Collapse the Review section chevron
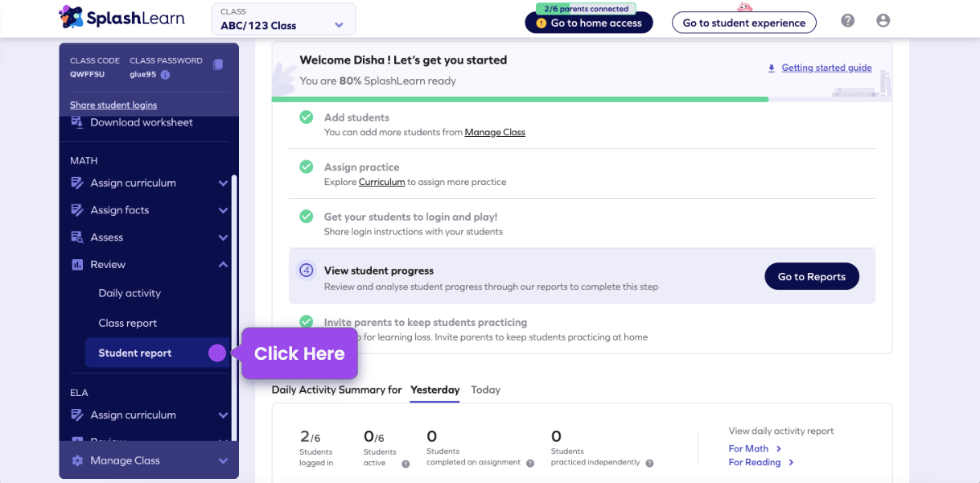Screen dimensions: 980x483 223,264
